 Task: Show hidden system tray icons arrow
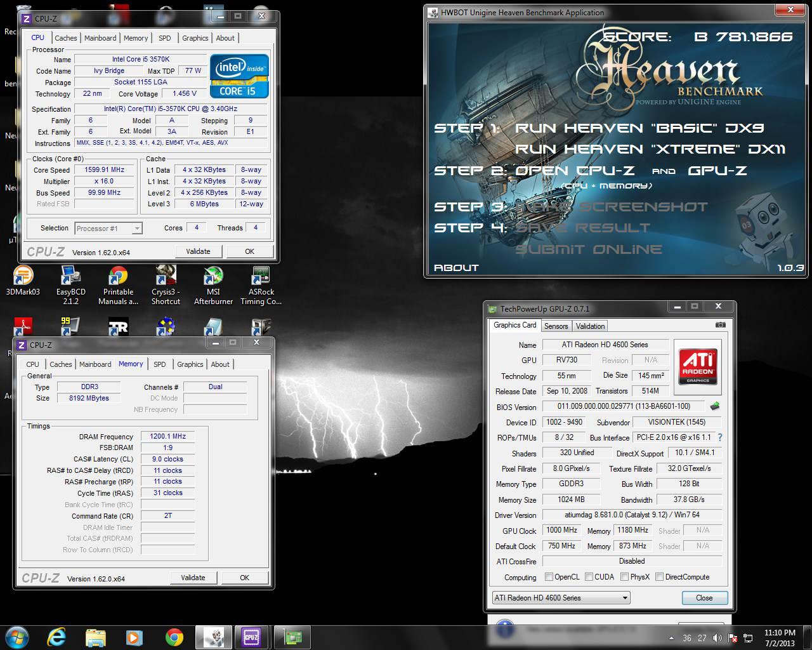tap(671, 638)
